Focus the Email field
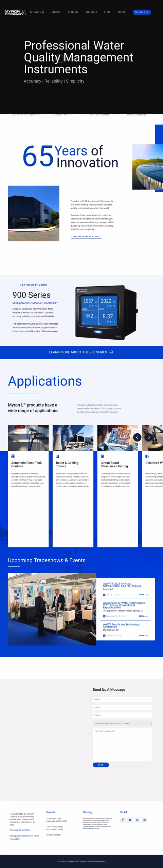The width and height of the screenshot is (163, 868). (x=122, y=707)
